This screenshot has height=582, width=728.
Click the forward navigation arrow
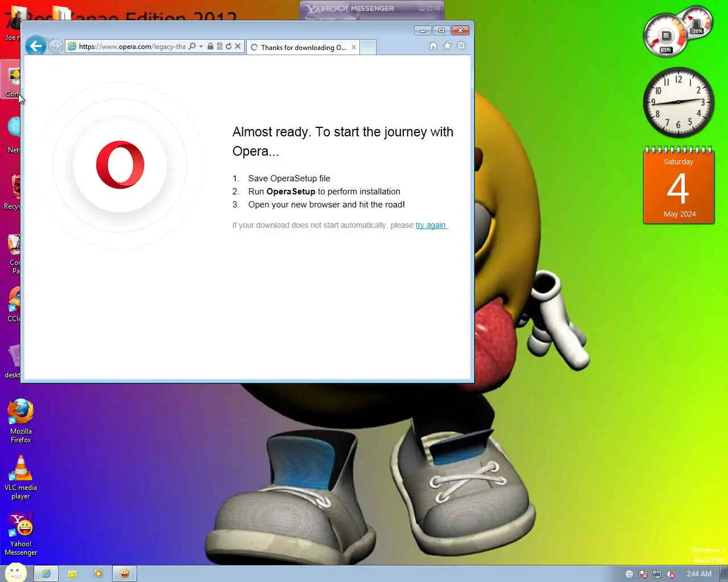tap(55, 47)
